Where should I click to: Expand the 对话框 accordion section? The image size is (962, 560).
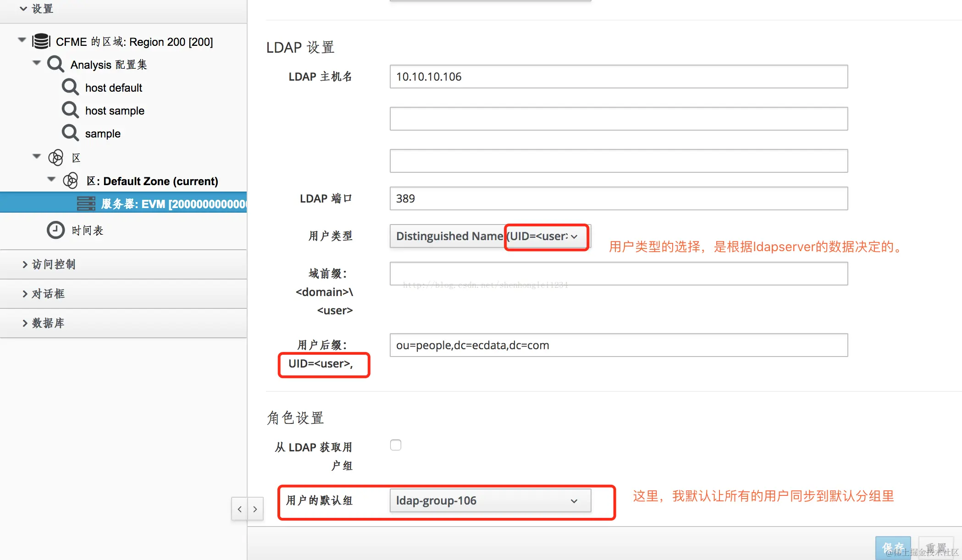[48, 294]
